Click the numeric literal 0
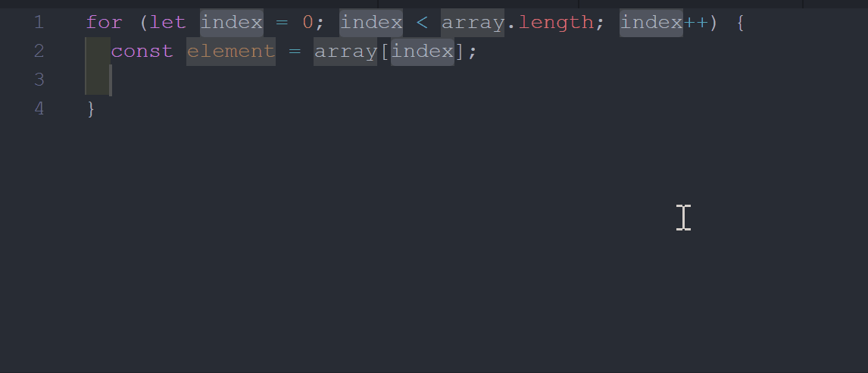This screenshot has width=868, height=373. pyautogui.click(x=308, y=23)
